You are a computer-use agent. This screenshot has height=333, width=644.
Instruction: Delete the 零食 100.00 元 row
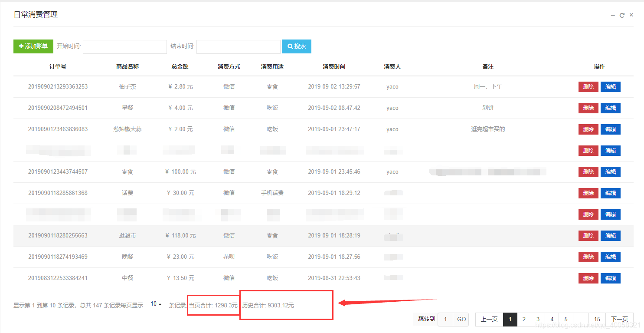click(588, 172)
